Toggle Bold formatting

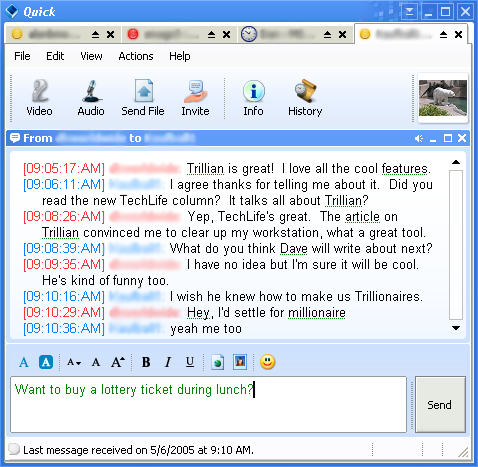146,362
